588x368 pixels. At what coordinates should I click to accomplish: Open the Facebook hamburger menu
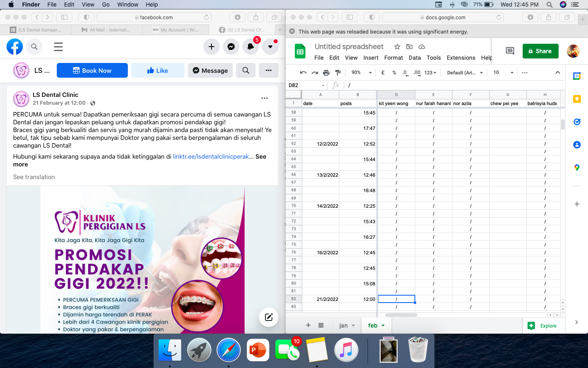coord(58,47)
